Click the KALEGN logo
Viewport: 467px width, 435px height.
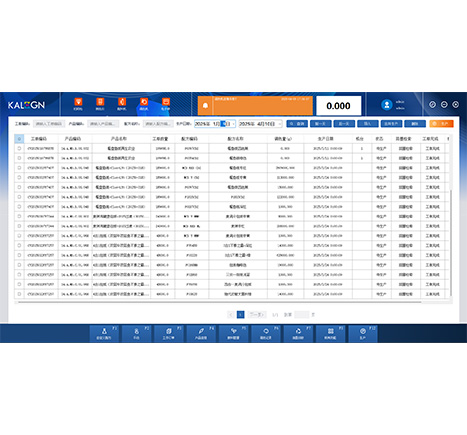[26, 105]
